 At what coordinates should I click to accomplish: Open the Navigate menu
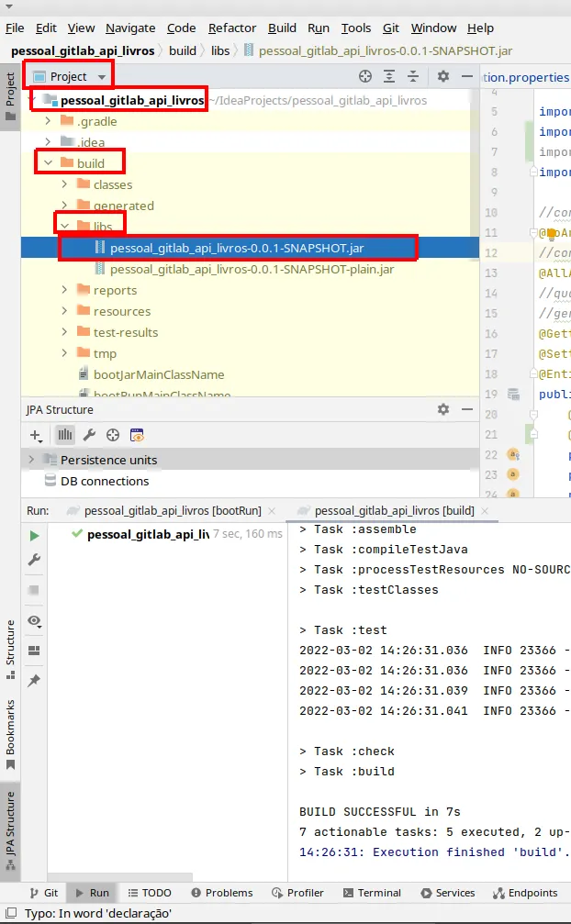point(130,28)
